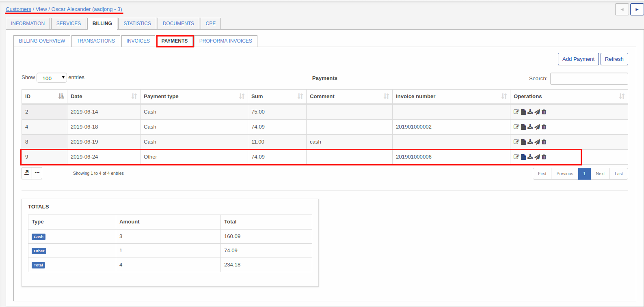644x307 pixels.
Task: Switch to Proforma Invoices sub-tab
Action: click(226, 41)
